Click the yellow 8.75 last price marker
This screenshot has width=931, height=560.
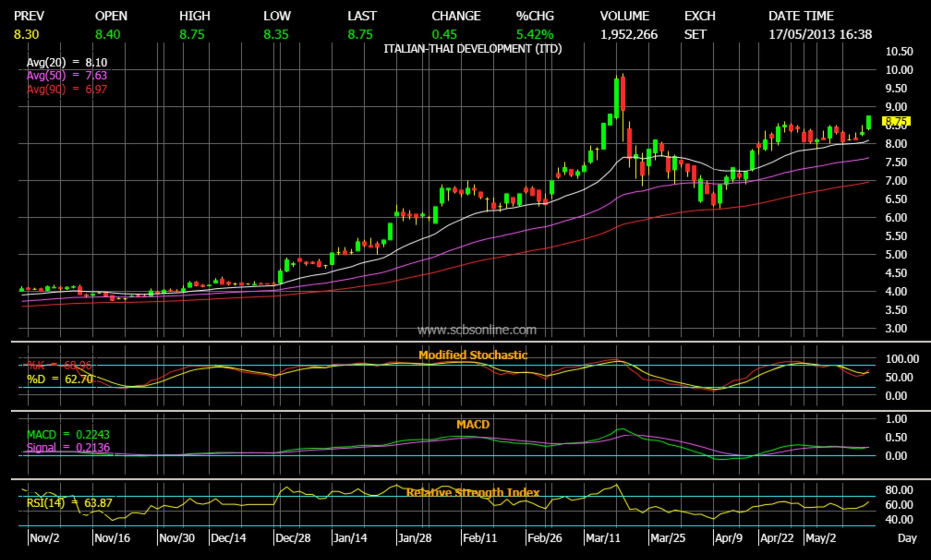coord(896,121)
